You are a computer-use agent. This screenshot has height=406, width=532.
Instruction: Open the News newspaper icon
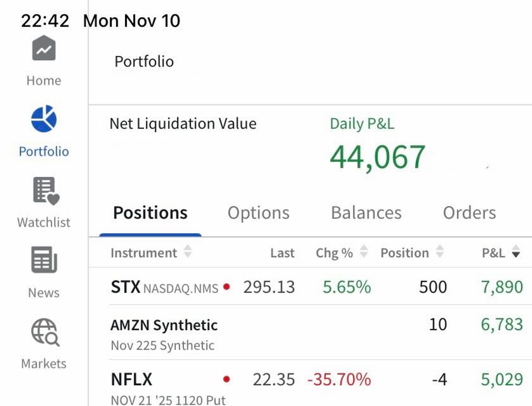point(44,260)
